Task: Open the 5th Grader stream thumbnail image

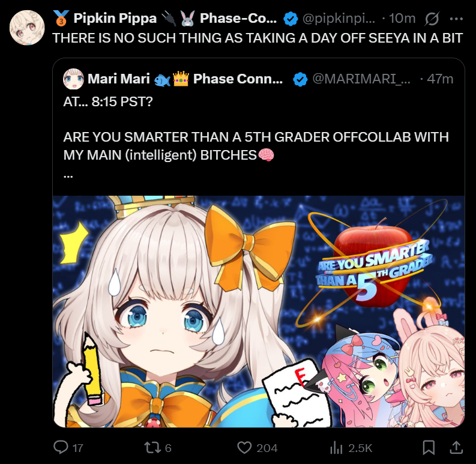Action: click(x=259, y=312)
